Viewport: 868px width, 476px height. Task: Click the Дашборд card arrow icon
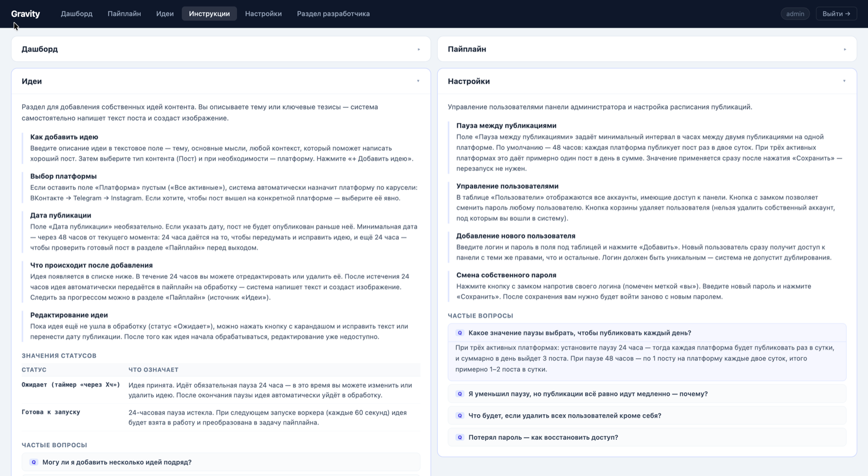click(x=419, y=49)
